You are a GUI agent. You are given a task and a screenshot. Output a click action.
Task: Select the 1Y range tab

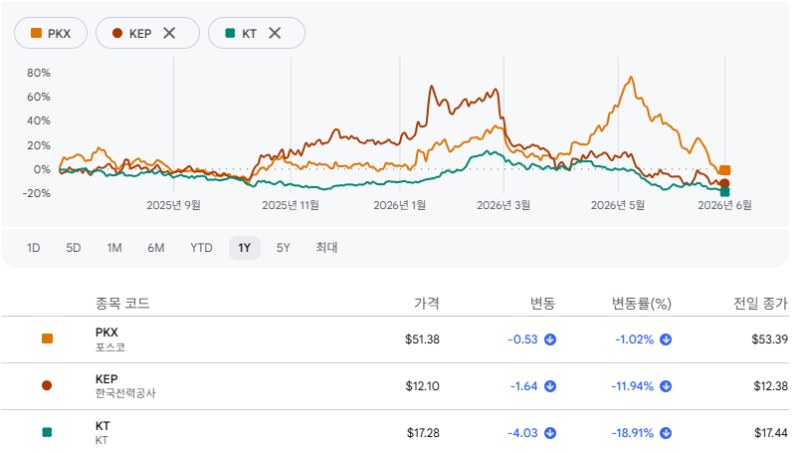point(244,248)
